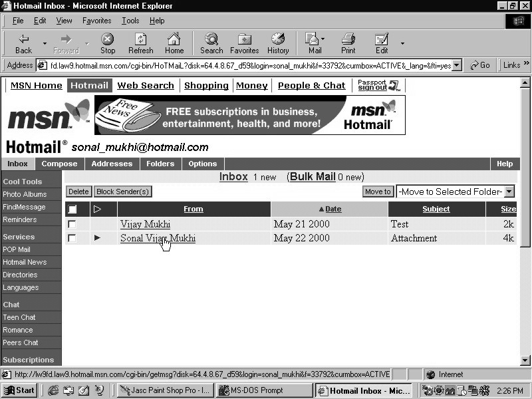Open the Bulk Mail folder link

click(x=312, y=177)
